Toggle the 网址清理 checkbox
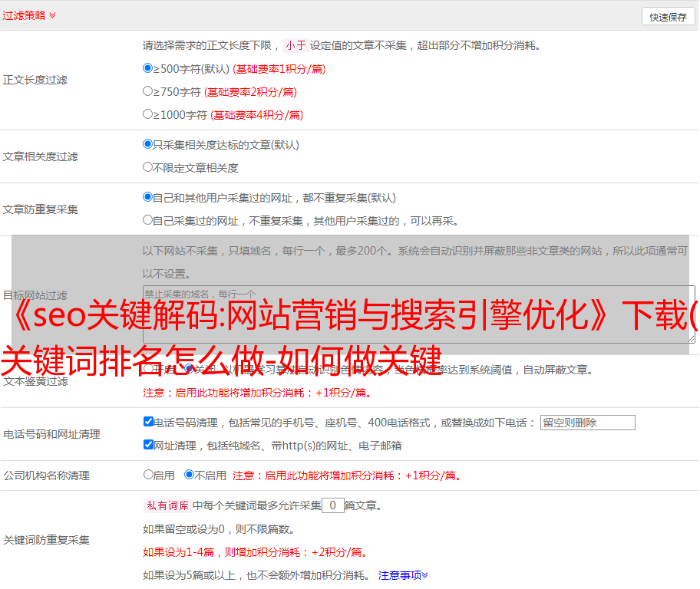The image size is (700, 589). [x=148, y=445]
